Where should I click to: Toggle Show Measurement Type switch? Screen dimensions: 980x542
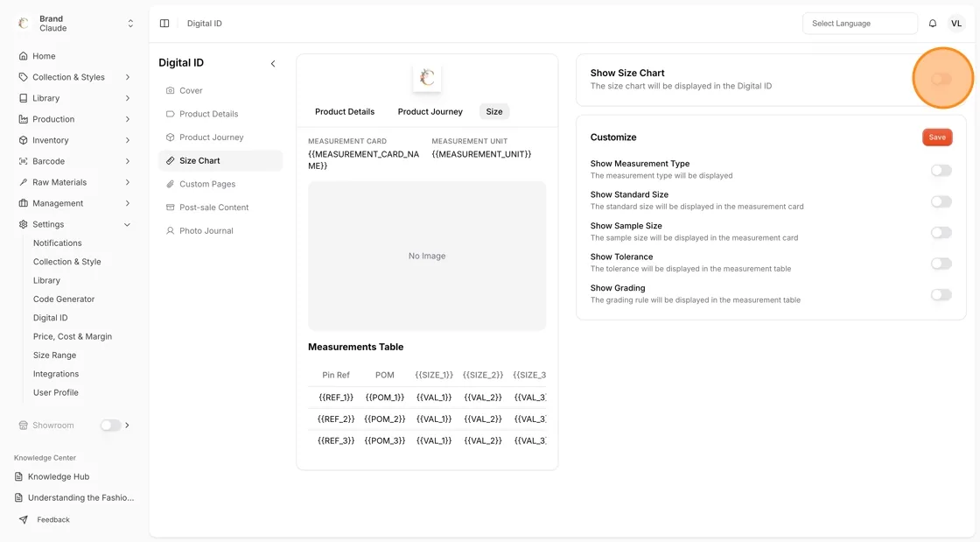click(x=941, y=170)
